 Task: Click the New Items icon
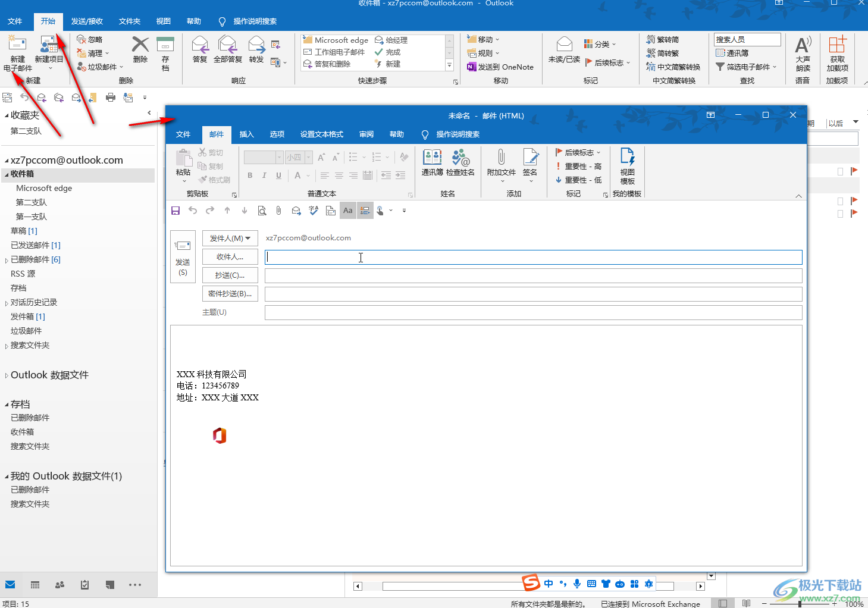(x=49, y=43)
